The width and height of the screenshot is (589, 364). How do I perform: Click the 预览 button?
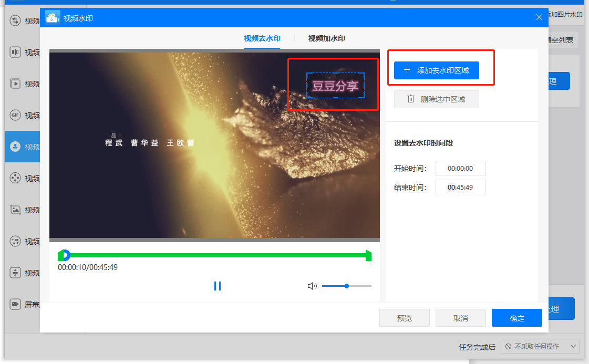[x=404, y=318]
